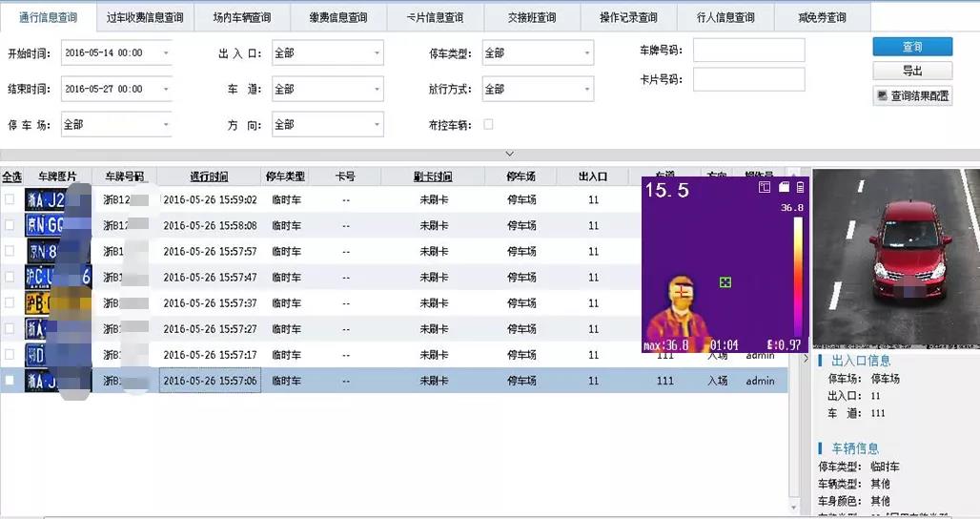Click the battery icon in thermal overlay

(x=801, y=187)
